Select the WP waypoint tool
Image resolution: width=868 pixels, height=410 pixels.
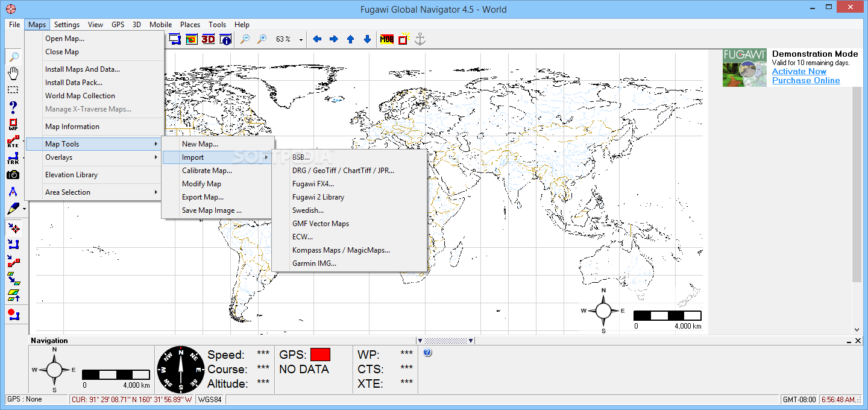pos(13,125)
